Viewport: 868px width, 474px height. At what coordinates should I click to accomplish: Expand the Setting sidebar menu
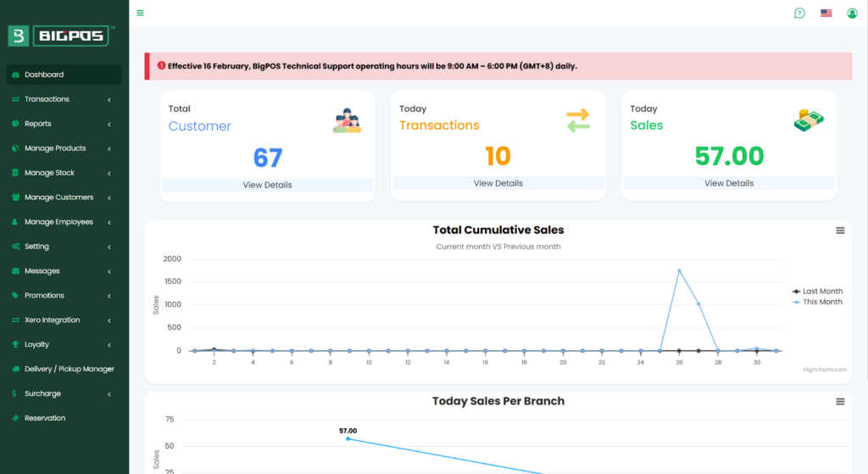[64, 247]
